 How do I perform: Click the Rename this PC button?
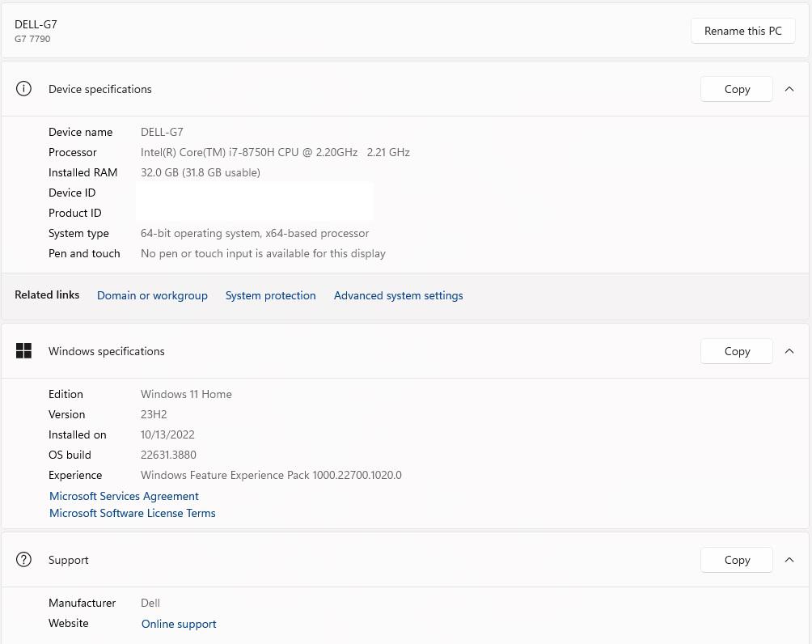[x=742, y=31]
